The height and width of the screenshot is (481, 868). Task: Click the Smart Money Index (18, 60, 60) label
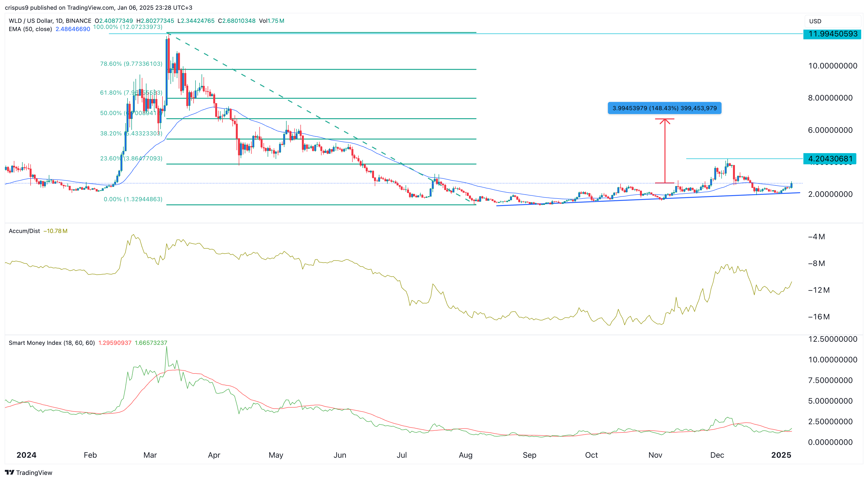coord(51,343)
